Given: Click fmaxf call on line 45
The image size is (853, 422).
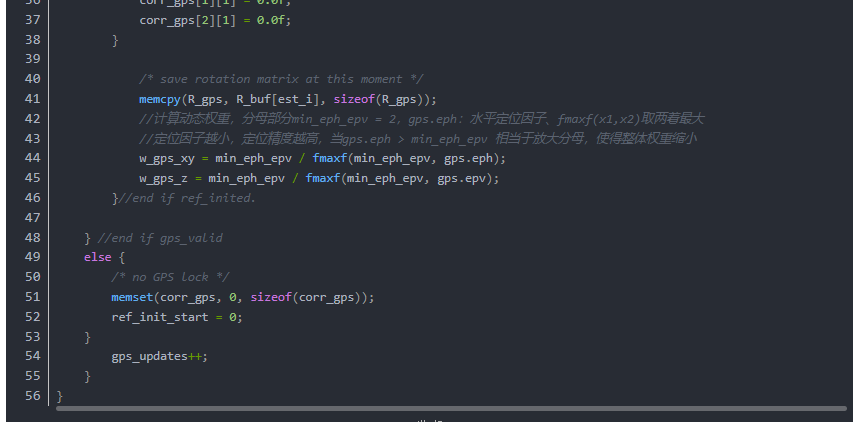Looking at the screenshot, I should point(323,178).
